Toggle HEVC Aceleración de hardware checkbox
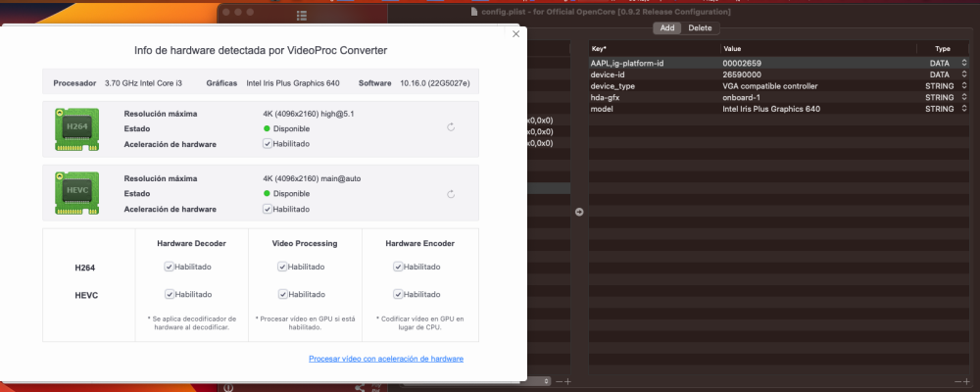The image size is (980, 392). 268,209
